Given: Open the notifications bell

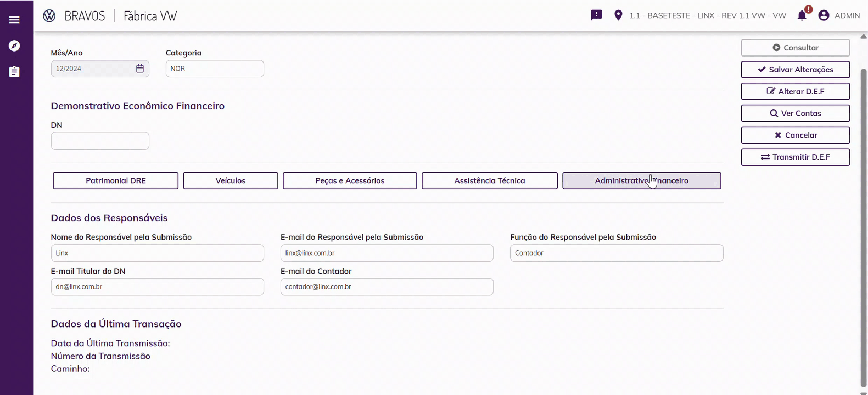Looking at the screenshot, I should pos(802,15).
